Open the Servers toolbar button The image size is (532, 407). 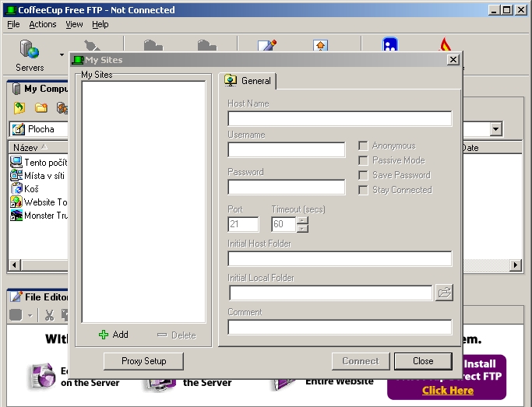pos(30,55)
